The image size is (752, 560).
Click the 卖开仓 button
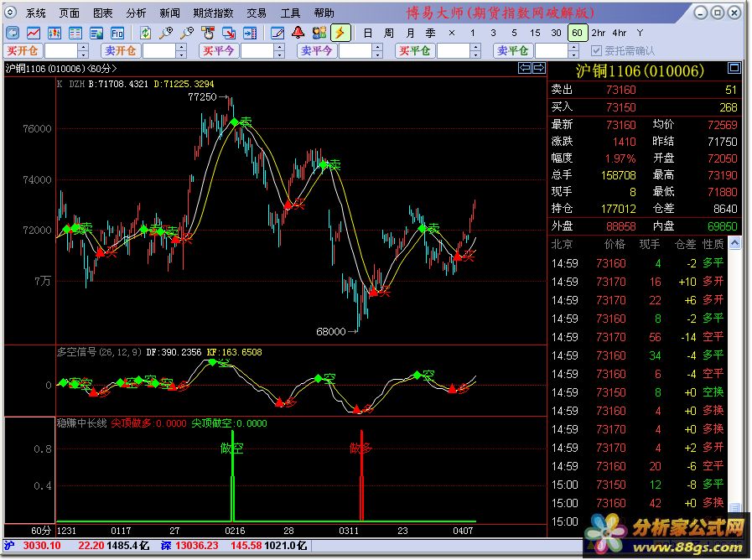click(x=121, y=51)
